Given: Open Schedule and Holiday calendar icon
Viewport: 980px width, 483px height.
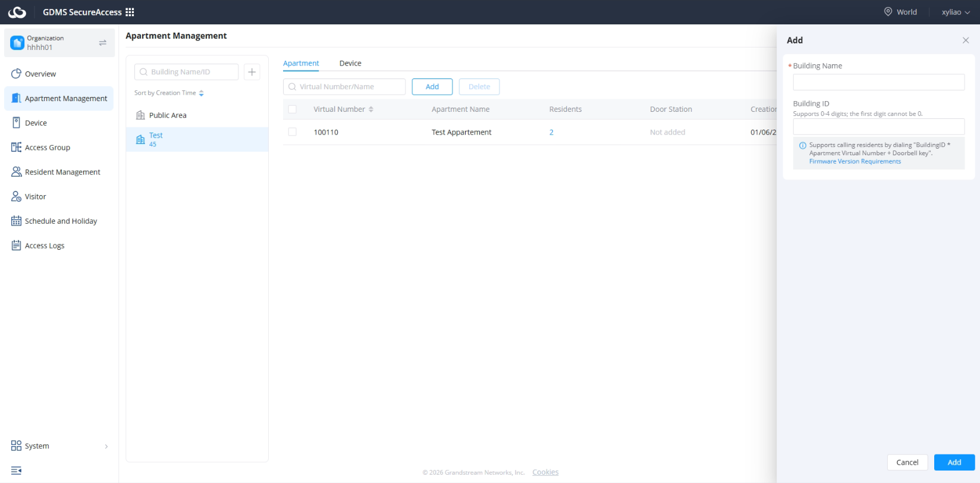Looking at the screenshot, I should 17,221.
